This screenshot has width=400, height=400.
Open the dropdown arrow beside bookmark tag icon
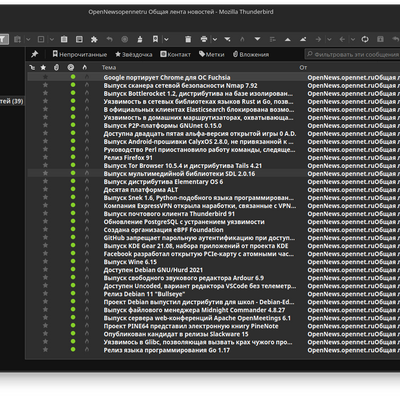[x=166, y=39]
